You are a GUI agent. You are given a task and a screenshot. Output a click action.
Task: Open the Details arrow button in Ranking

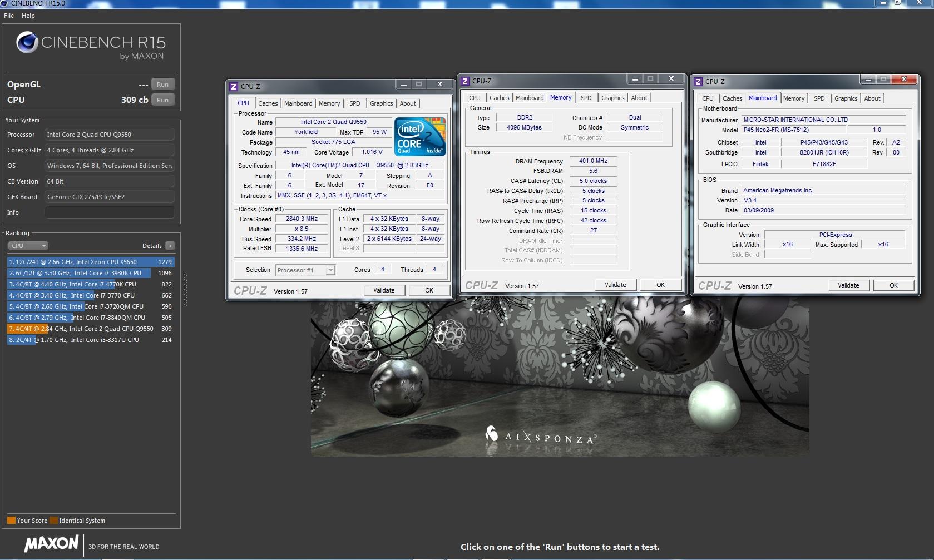point(170,246)
